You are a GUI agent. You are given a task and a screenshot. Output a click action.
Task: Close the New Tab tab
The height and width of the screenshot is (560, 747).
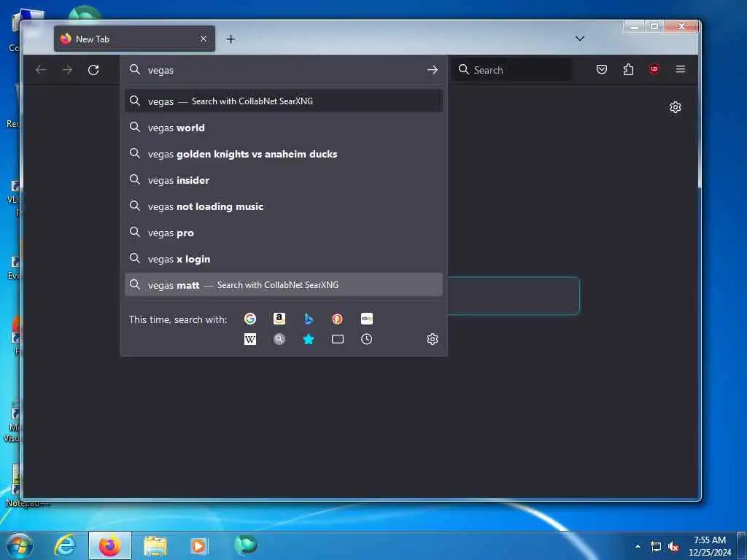[204, 39]
